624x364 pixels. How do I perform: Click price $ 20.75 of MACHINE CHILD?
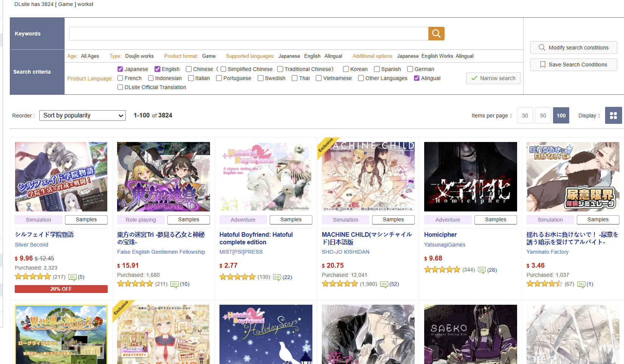coord(333,265)
